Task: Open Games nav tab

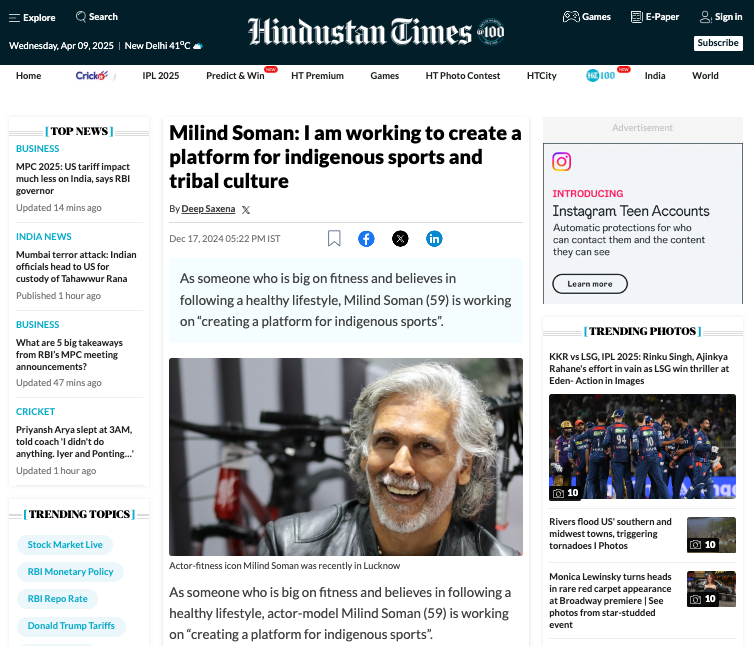Action: click(385, 76)
